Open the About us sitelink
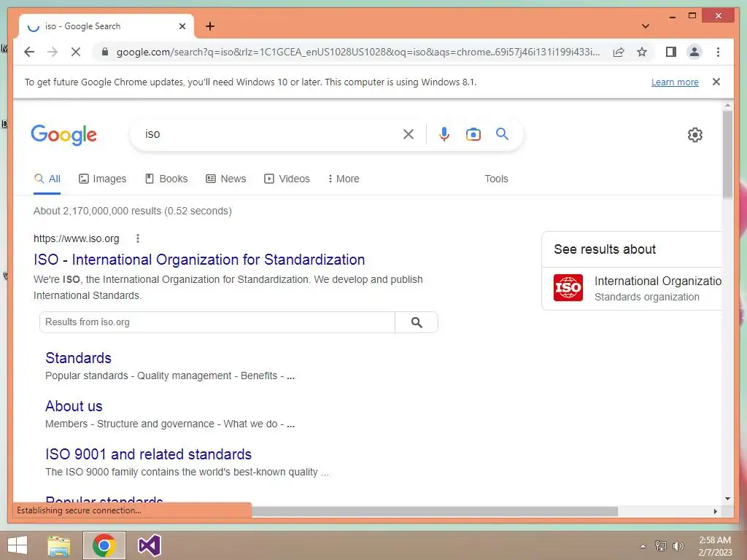Screen dimensions: 747x560 click(x=74, y=406)
